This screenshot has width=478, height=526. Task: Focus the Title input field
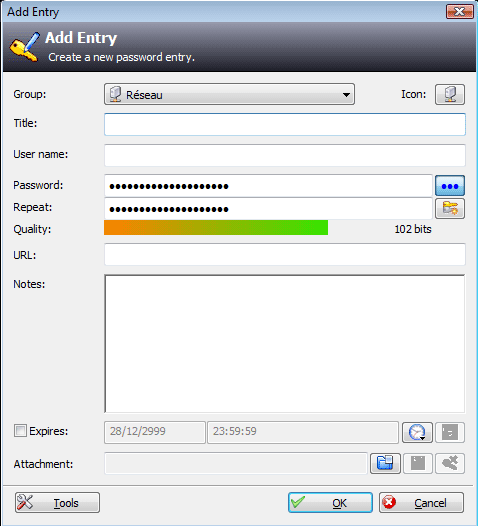[285, 124]
